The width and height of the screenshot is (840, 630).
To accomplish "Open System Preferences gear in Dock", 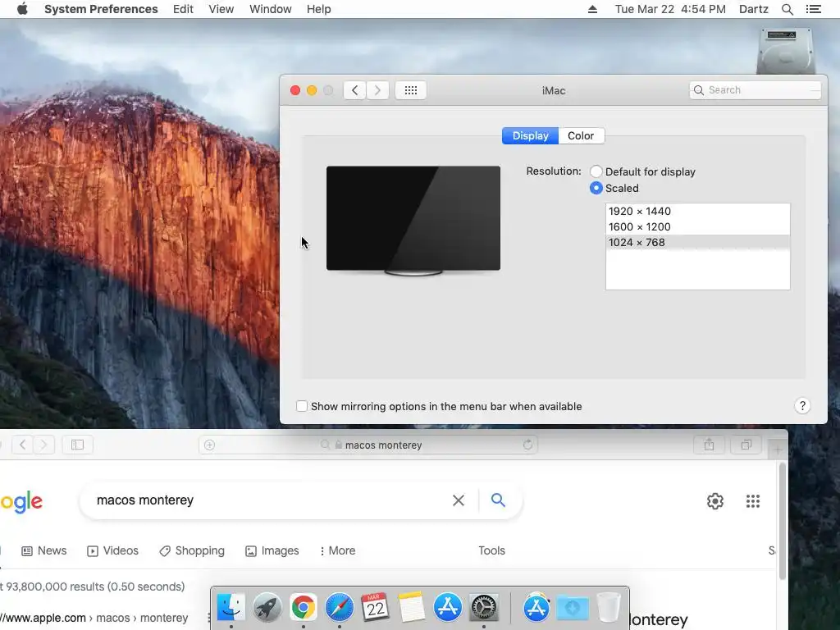I will click(484, 608).
